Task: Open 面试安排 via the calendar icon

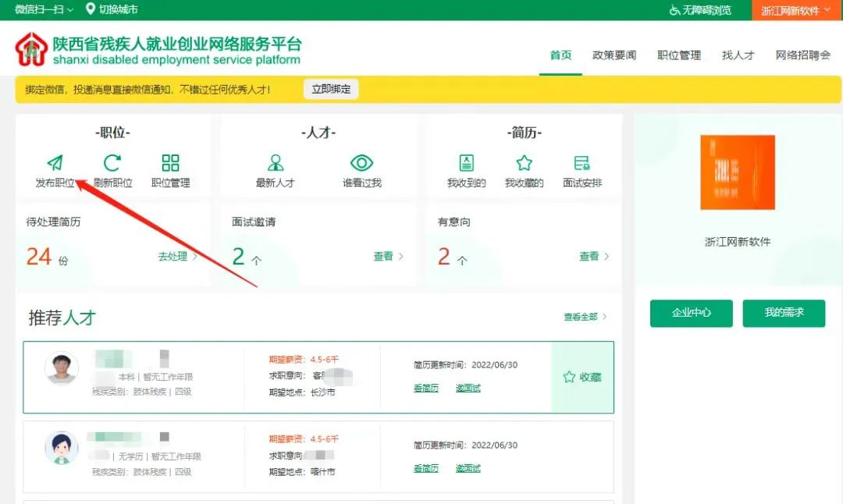Action: pyautogui.click(x=581, y=164)
